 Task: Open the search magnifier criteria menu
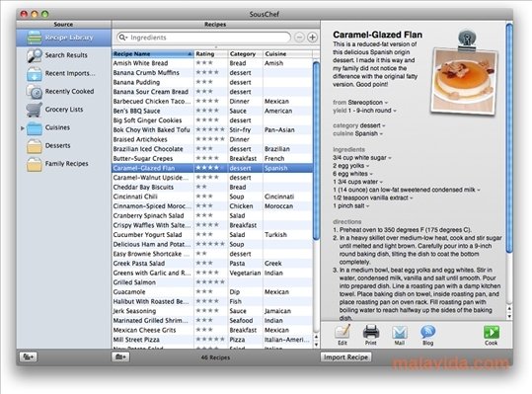(x=122, y=38)
